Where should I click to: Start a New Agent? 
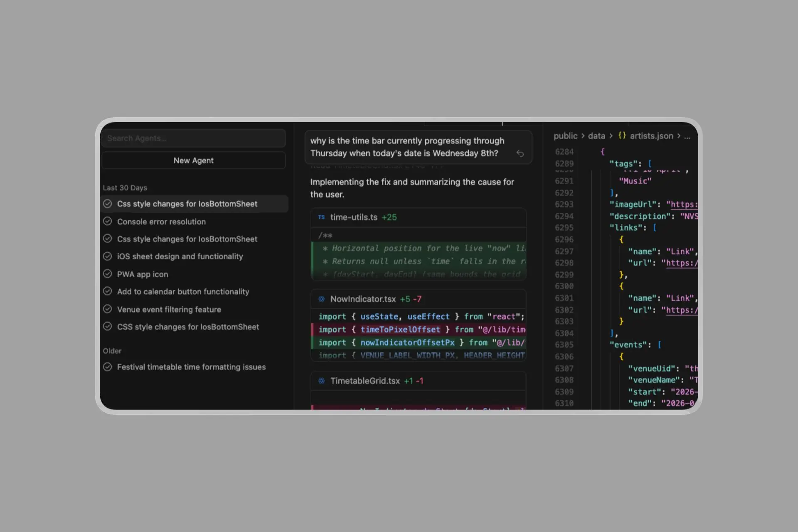coord(193,160)
